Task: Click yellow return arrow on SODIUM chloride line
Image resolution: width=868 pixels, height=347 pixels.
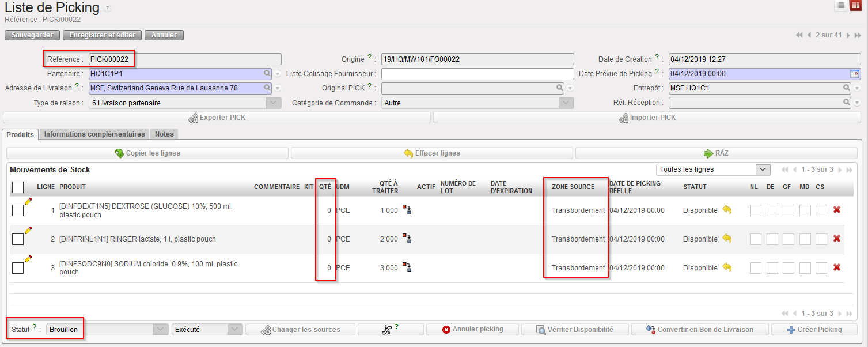Action: 727,267
